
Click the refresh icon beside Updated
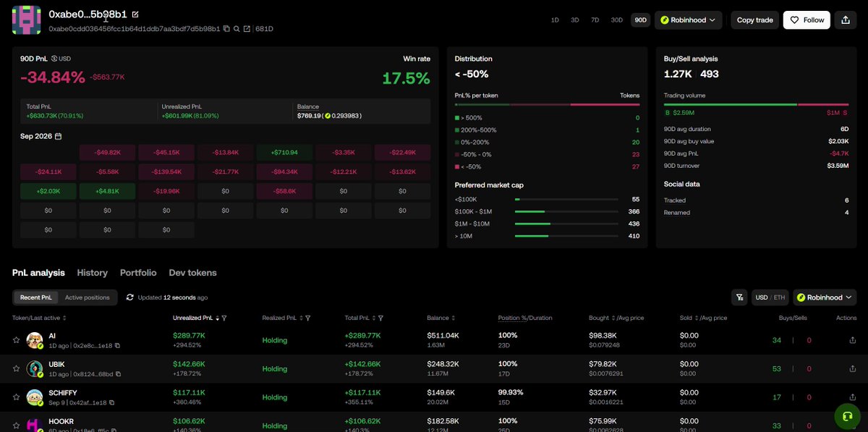(130, 297)
